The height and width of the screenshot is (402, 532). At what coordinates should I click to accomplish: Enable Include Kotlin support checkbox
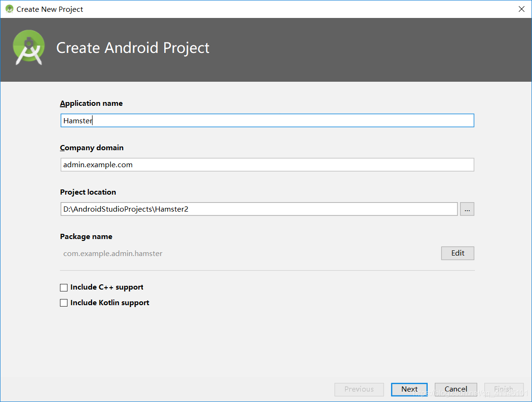tap(64, 303)
